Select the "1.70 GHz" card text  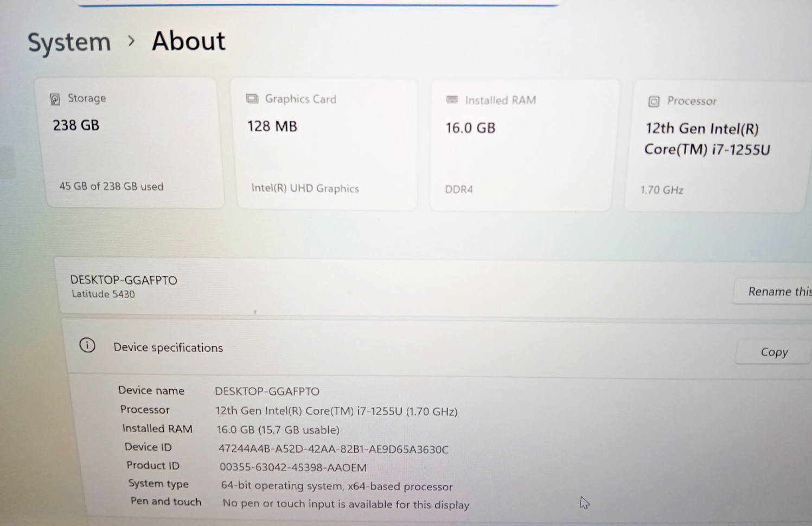(x=662, y=190)
